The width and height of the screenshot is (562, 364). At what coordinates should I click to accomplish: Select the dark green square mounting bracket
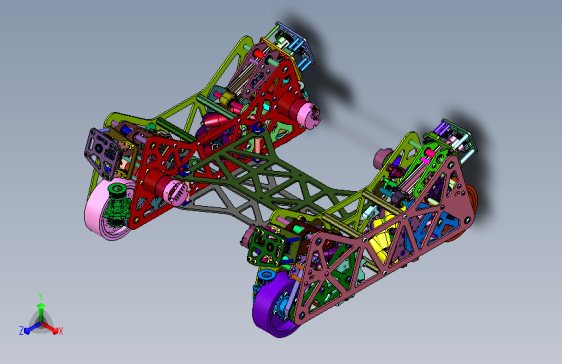pos(266,247)
